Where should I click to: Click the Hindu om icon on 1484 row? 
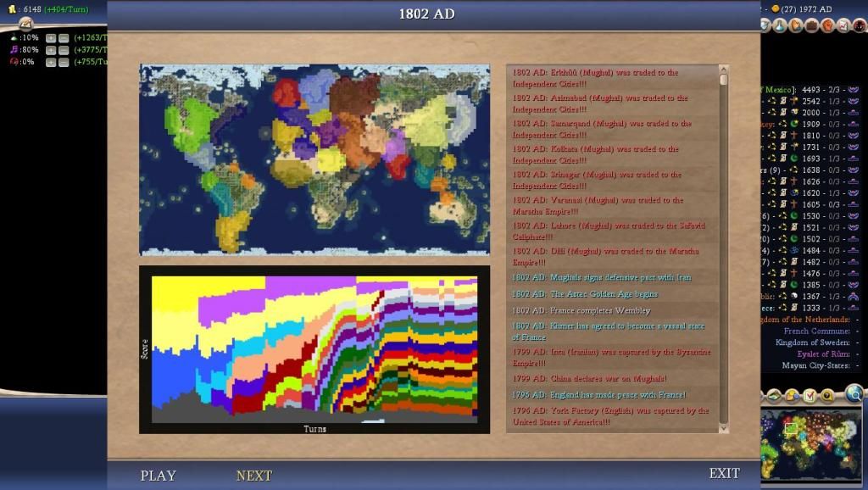pyautogui.click(x=793, y=250)
